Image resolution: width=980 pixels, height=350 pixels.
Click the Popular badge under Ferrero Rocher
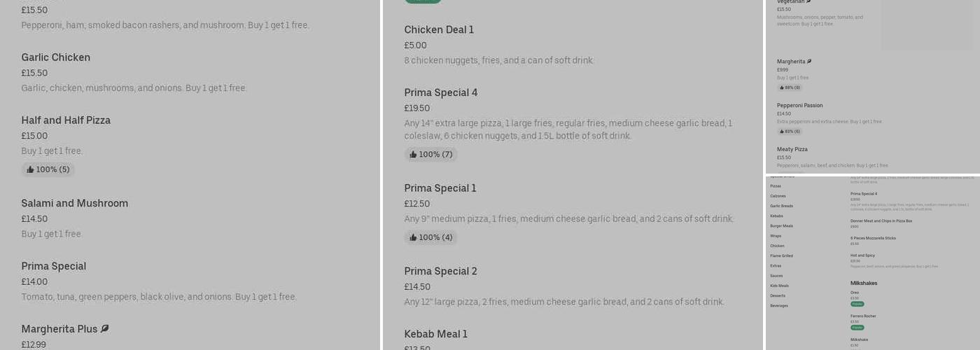point(857,328)
